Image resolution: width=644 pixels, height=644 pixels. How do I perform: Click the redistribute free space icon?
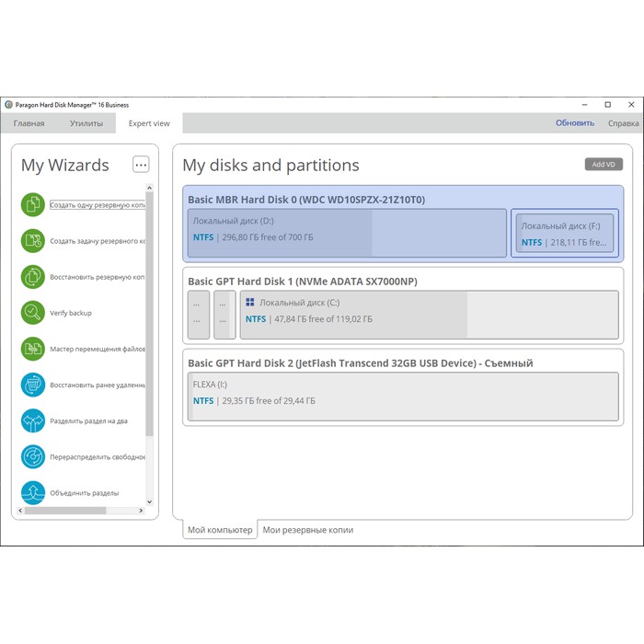(33, 456)
